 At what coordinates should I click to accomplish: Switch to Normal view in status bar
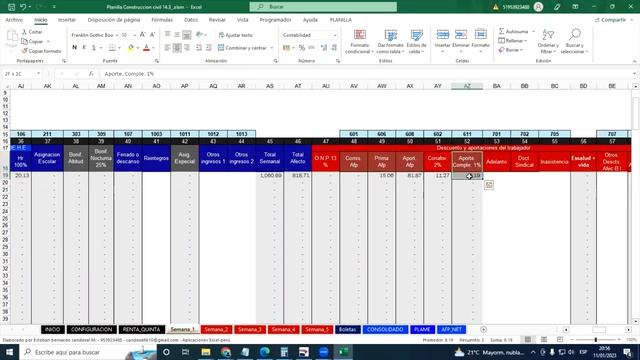[x=528, y=340]
